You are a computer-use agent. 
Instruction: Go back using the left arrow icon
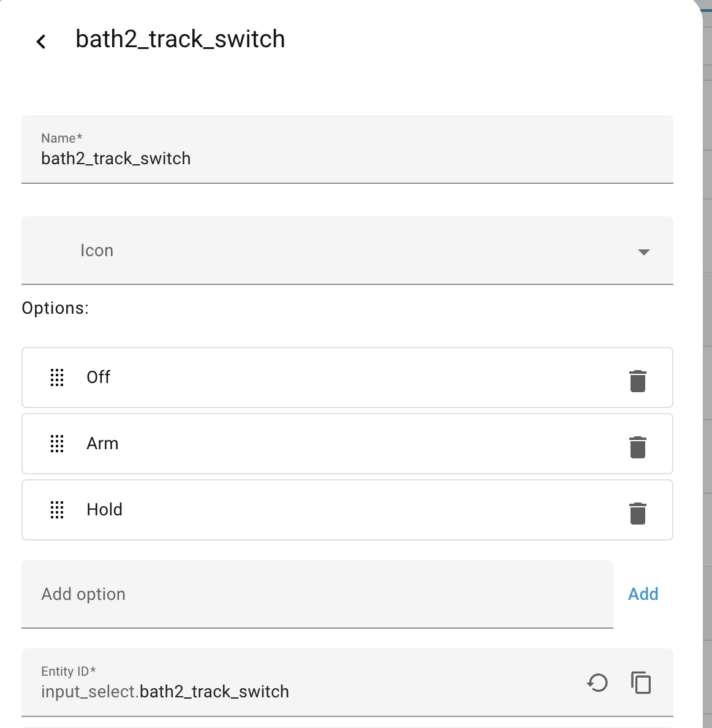click(x=41, y=41)
